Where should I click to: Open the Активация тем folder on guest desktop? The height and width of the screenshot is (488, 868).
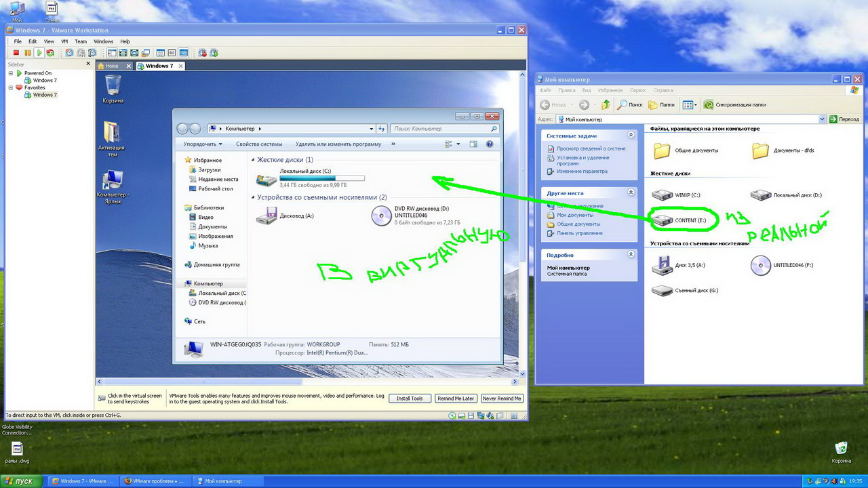tap(113, 139)
